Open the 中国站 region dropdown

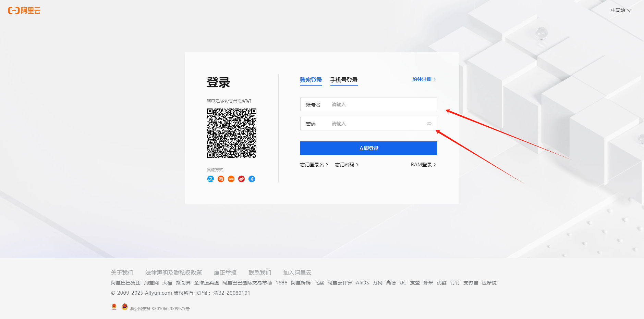[x=620, y=10]
